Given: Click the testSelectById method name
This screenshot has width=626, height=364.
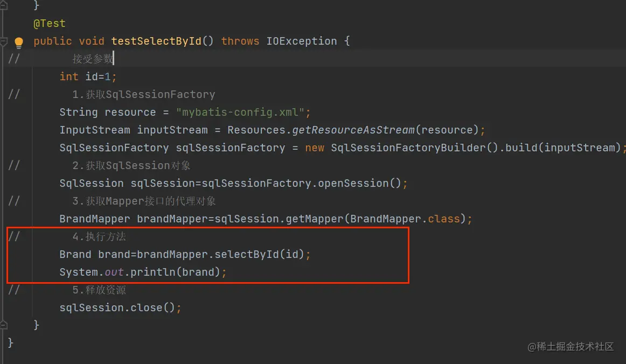Looking at the screenshot, I should point(156,41).
